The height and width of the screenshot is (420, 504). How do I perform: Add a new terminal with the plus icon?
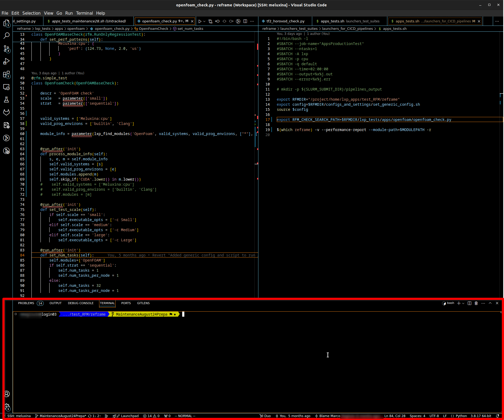[459, 303]
